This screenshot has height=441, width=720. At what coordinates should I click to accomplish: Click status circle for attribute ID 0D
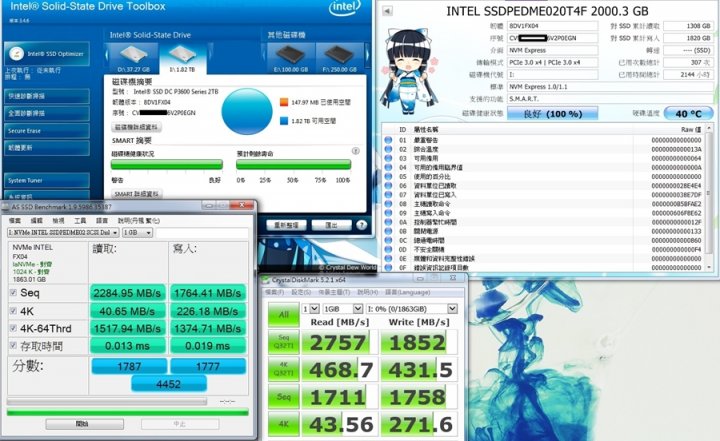click(388, 249)
